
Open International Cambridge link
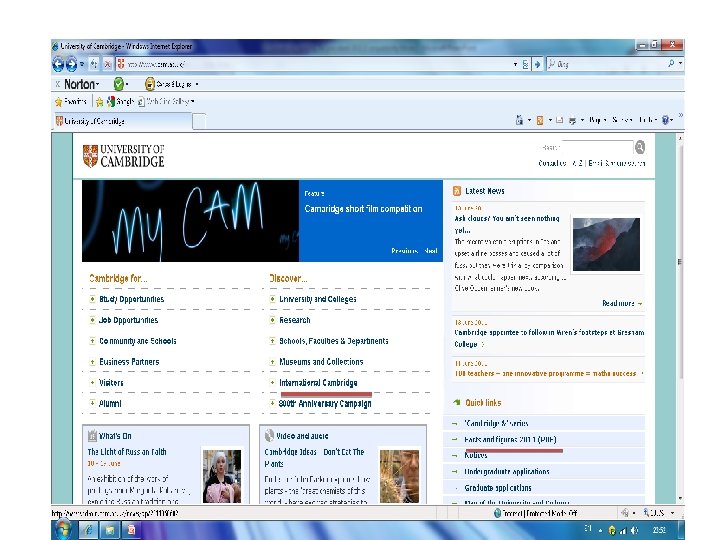point(318,383)
